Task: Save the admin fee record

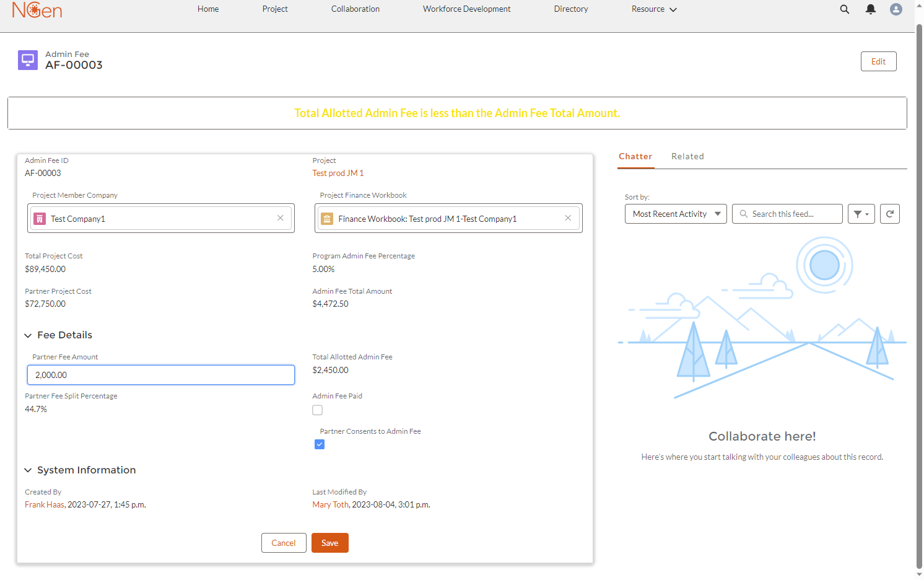Action: (x=330, y=543)
